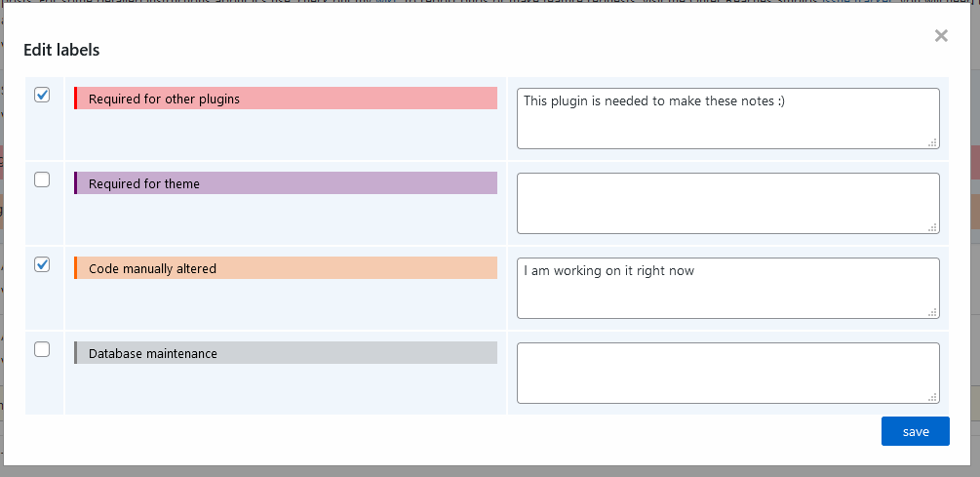
Task: Grab resize handle of 'This plugin is needed' textarea
Action: coord(932,142)
